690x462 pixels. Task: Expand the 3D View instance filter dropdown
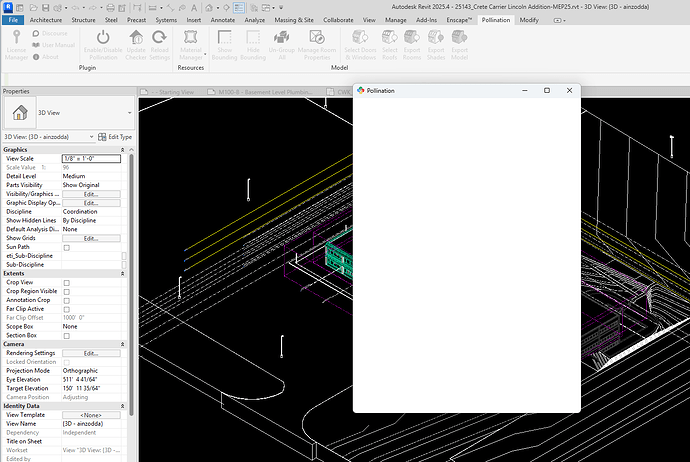coord(93,136)
